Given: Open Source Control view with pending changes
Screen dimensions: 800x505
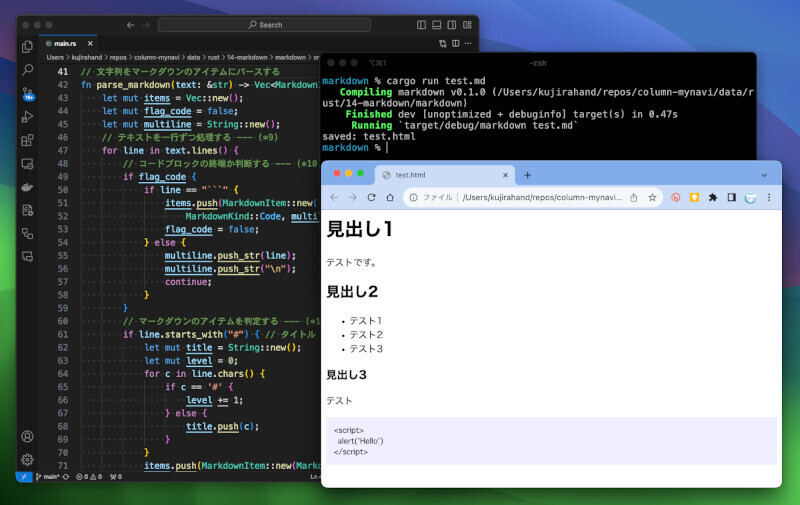Looking at the screenshot, I should pyautogui.click(x=27, y=93).
